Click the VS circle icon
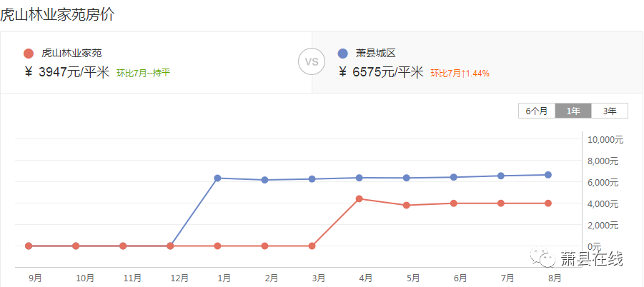 [312, 62]
